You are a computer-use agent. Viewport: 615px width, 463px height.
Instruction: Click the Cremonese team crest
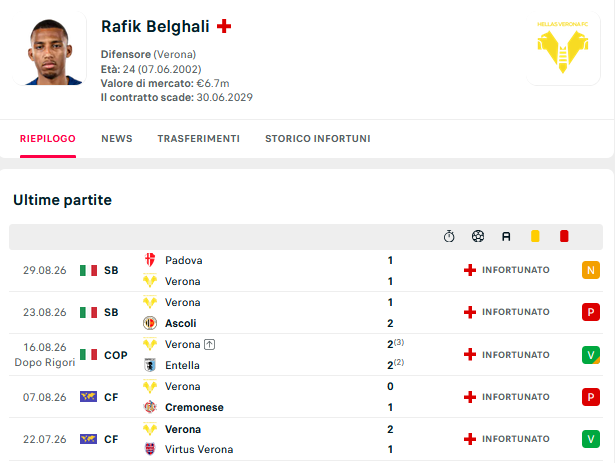[x=150, y=407]
